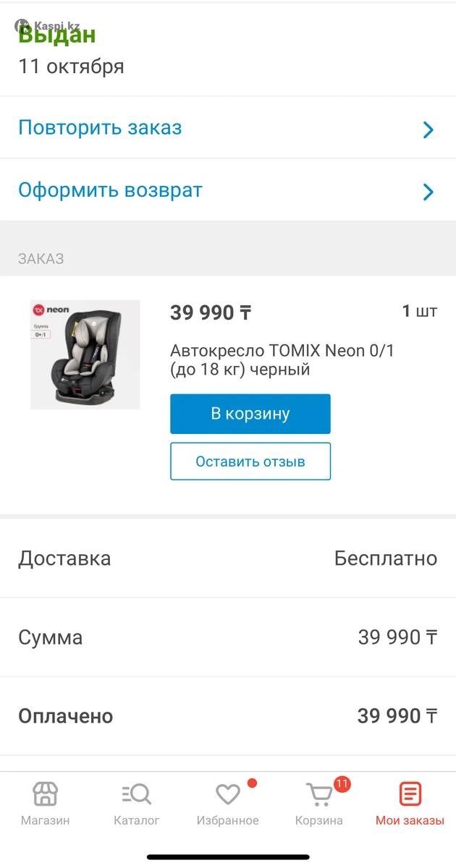Switch to the Мои заказы tab label
456x868 pixels.
(x=410, y=821)
